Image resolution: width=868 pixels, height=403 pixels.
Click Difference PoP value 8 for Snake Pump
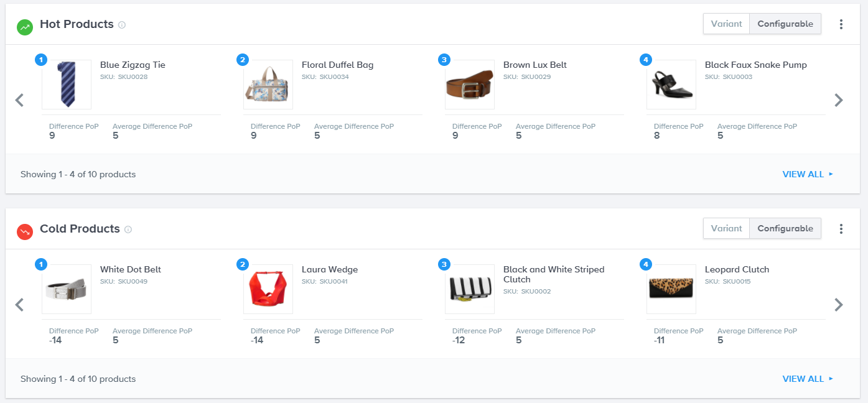pyautogui.click(x=657, y=136)
